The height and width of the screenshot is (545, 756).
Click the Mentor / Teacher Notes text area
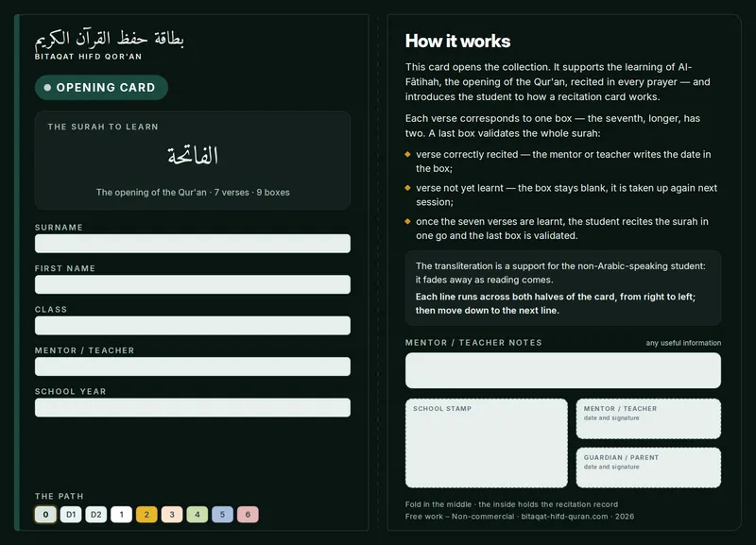point(563,370)
